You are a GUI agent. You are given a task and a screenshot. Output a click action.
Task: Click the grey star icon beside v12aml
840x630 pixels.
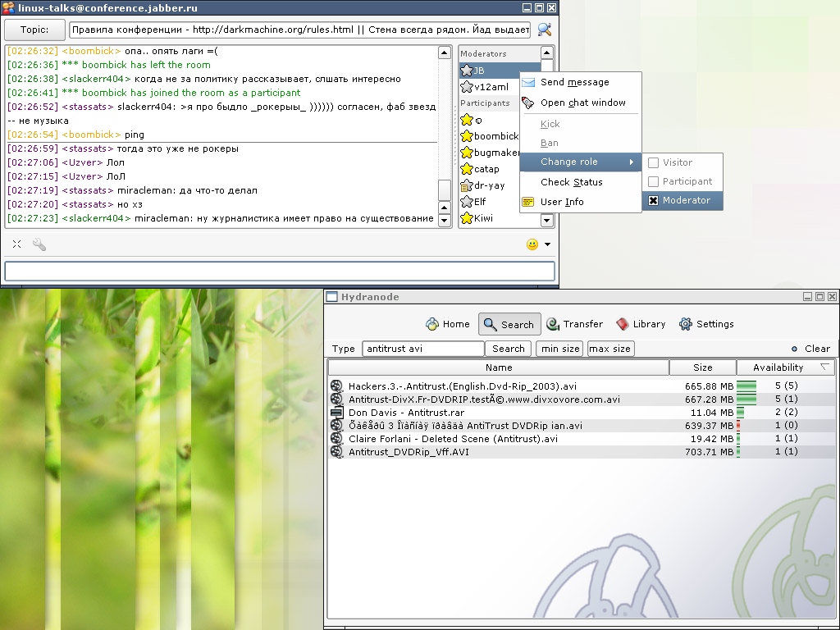click(x=467, y=86)
